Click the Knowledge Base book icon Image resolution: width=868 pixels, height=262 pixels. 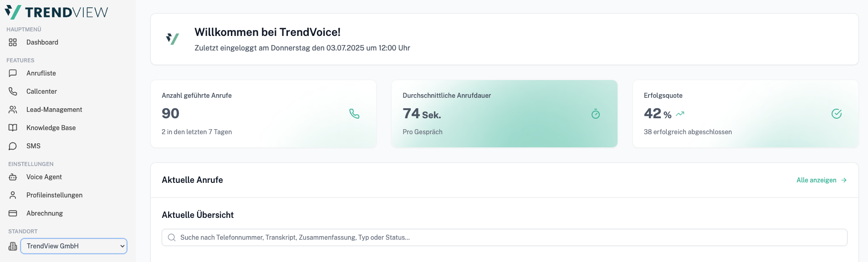(13, 128)
